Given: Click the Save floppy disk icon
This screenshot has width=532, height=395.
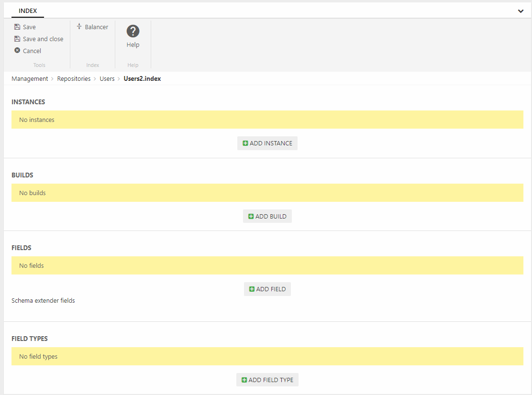Looking at the screenshot, I should [17, 27].
